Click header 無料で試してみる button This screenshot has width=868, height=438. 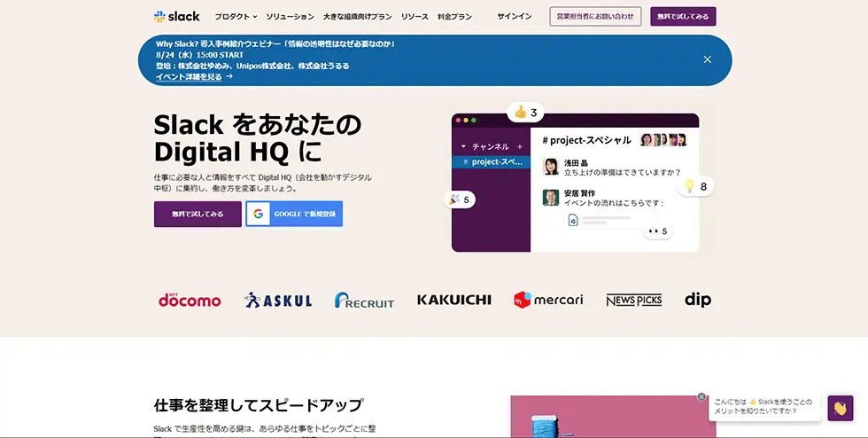click(683, 17)
